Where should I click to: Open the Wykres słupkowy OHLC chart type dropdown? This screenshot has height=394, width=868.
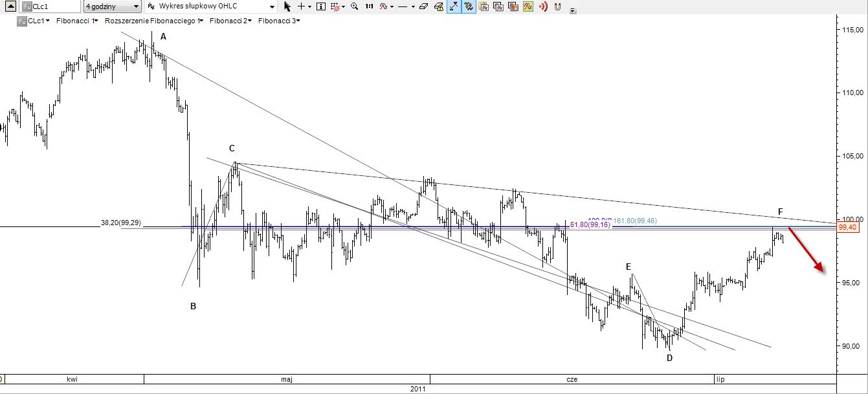(x=211, y=6)
